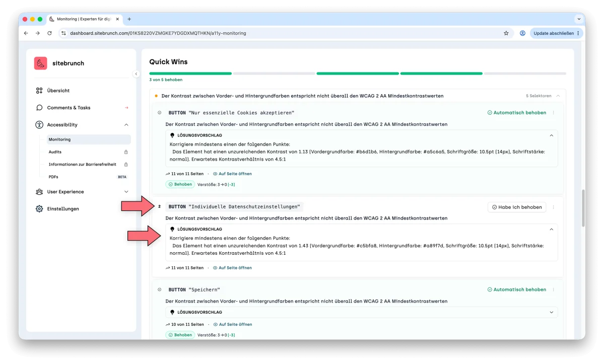Collapse the Accessibility sidebar section
The height and width of the screenshot is (364, 604).
click(126, 125)
